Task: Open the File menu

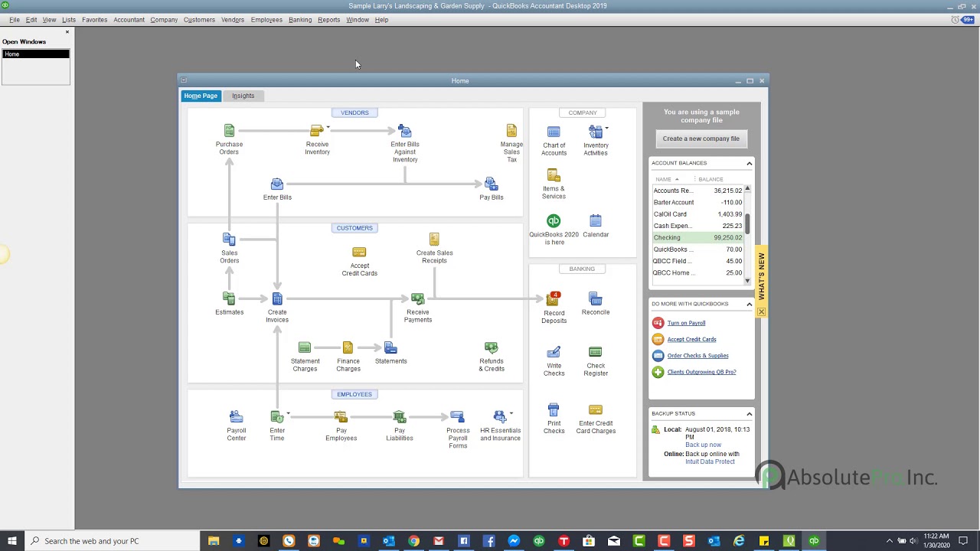Action: pos(15,20)
